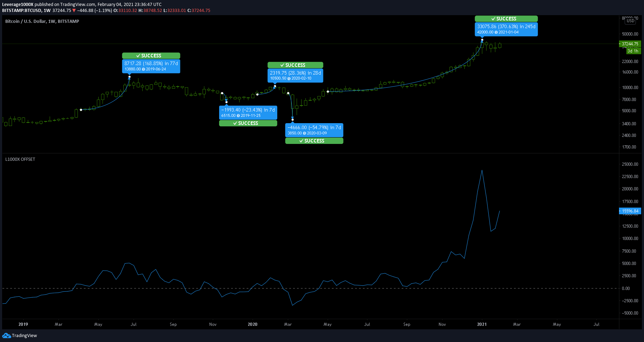644x342 pixels.
Task: Click the 0.00 level on indicator axis
Action: [x=626, y=289]
